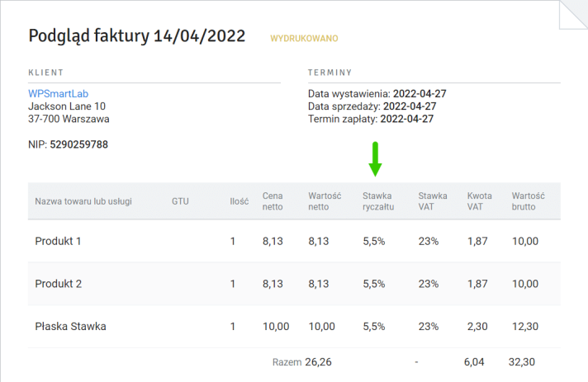The height and width of the screenshot is (382, 588).
Task: Select the Cena netto column header
Action: (273, 201)
